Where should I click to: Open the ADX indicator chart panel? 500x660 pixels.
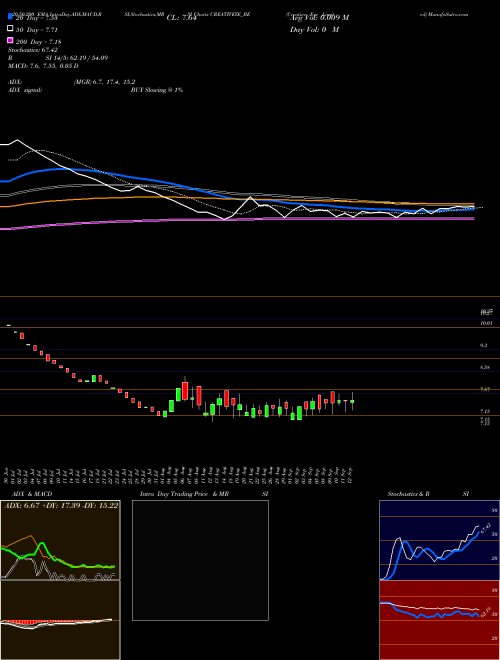pos(60,540)
